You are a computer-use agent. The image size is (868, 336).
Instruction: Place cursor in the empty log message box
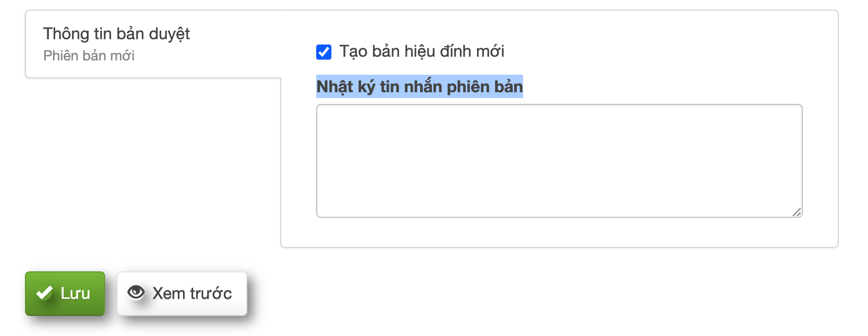click(x=559, y=161)
